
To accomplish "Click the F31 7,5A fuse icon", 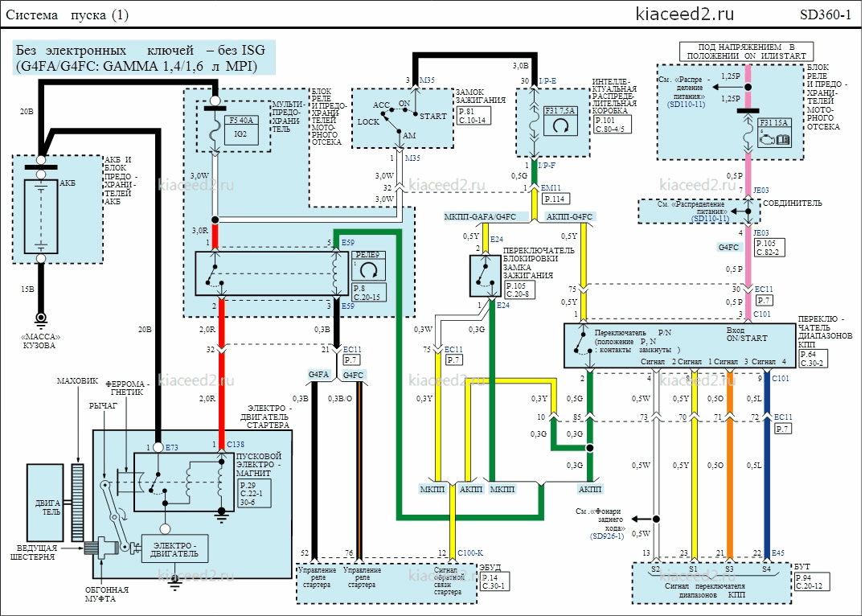I will pos(560,121).
